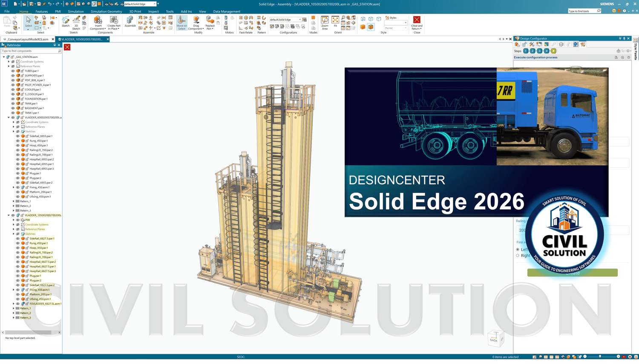Activate the Assemble command
The width and height of the screenshot is (639, 364).
(130, 22)
